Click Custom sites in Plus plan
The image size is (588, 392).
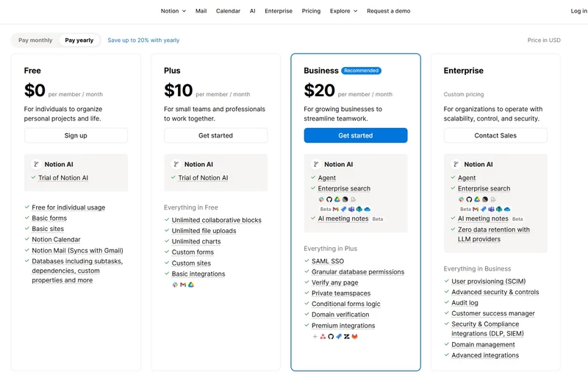pyautogui.click(x=191, y=263)
